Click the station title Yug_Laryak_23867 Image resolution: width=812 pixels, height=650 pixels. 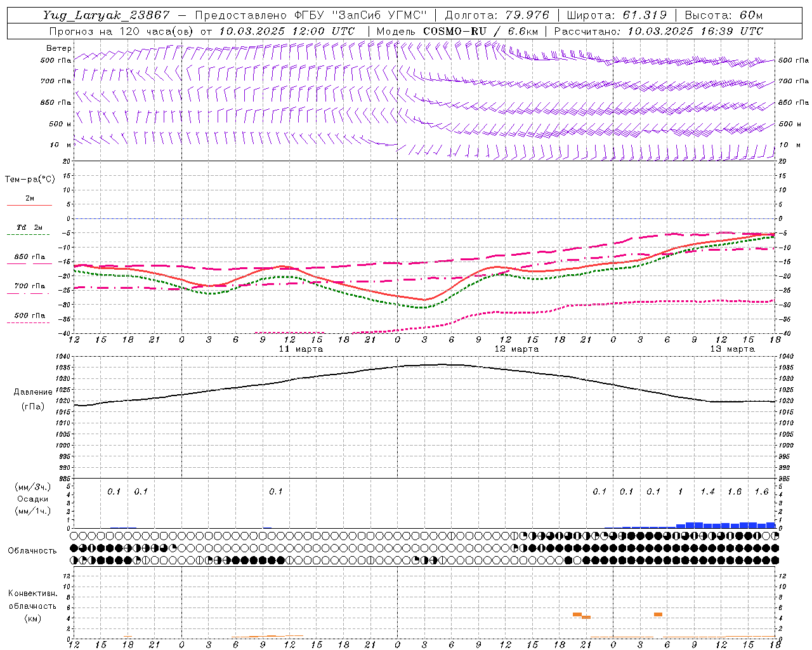106,15
